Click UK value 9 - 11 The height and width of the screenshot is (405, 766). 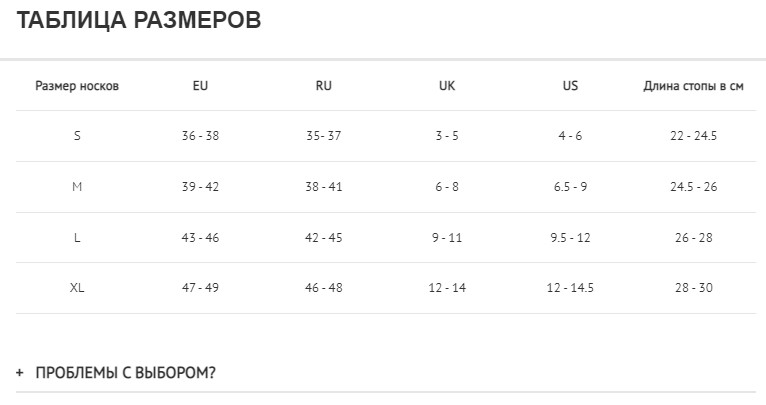(447, 238)
